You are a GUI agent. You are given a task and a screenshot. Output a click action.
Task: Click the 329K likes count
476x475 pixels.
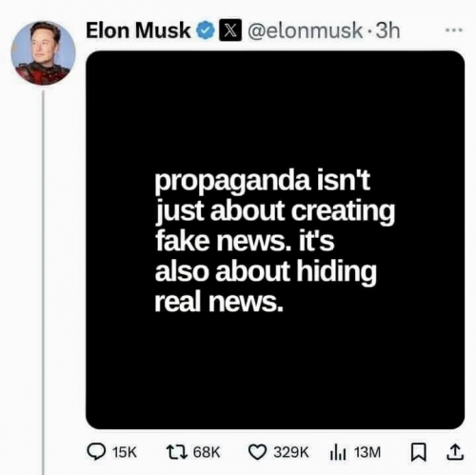pos(291,452)
